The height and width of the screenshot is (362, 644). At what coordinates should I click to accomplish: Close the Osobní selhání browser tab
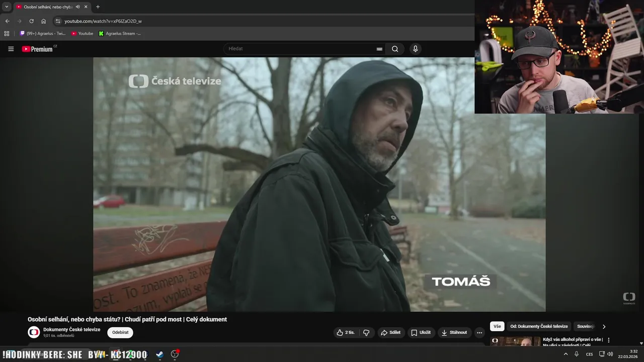coord(86,7)
